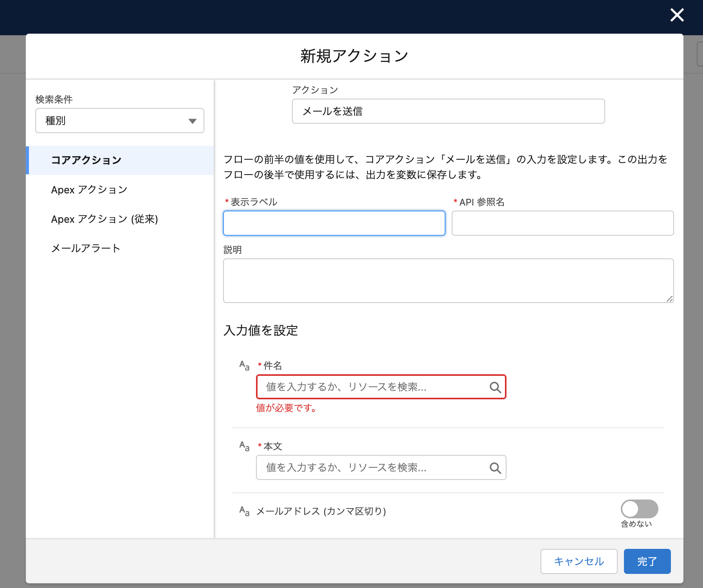Click the キャンセル button
Viewport: 703px width, 588px height.
pyautogui.click(x=578, y=561)
